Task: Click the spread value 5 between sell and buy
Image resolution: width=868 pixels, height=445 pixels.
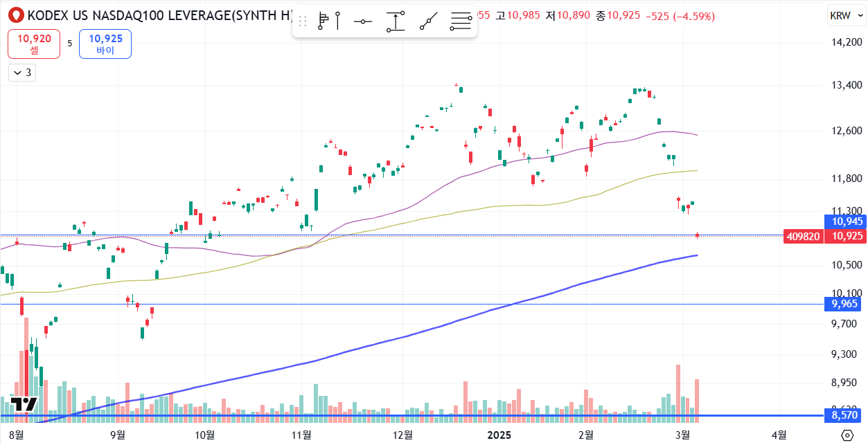Action: [70, 44]
